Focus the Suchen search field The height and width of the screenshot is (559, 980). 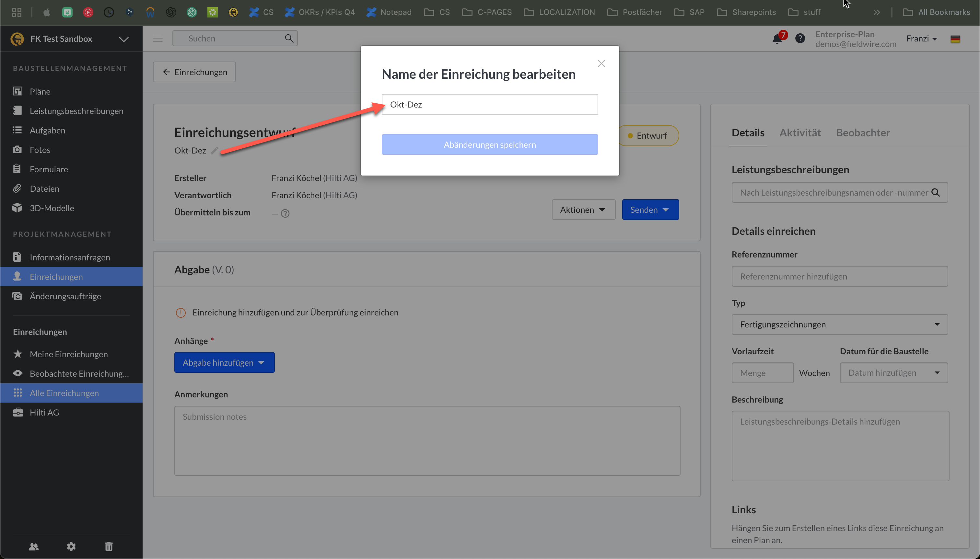pos(234,39)
